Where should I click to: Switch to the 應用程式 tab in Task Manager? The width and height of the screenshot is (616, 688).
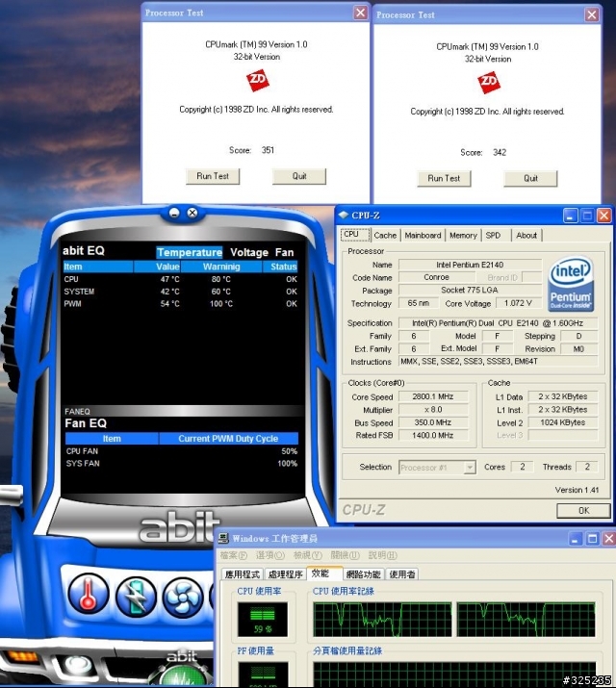tap(243, 574)
